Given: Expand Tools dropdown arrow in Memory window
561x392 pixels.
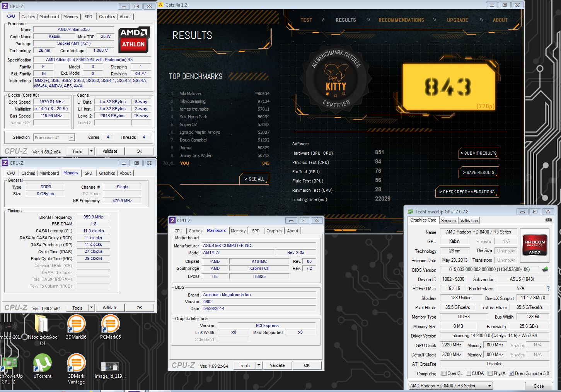Looking at the screenshot, I should tap(91, 308).
